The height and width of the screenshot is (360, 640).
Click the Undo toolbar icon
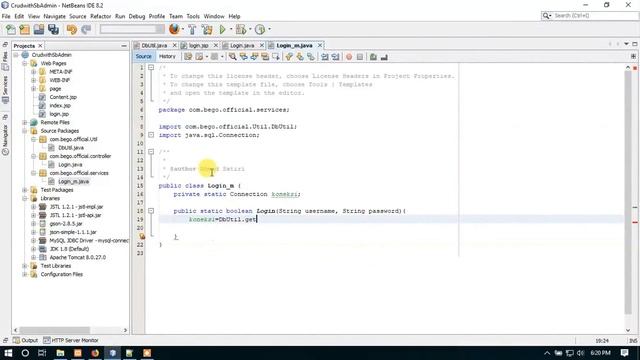click(x=71, y=29)
